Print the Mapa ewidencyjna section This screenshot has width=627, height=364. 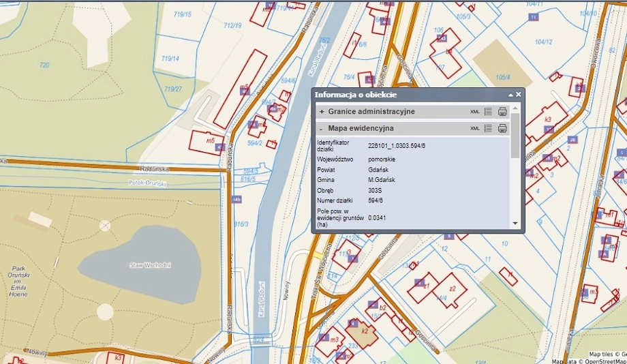(x=502, y=128)
